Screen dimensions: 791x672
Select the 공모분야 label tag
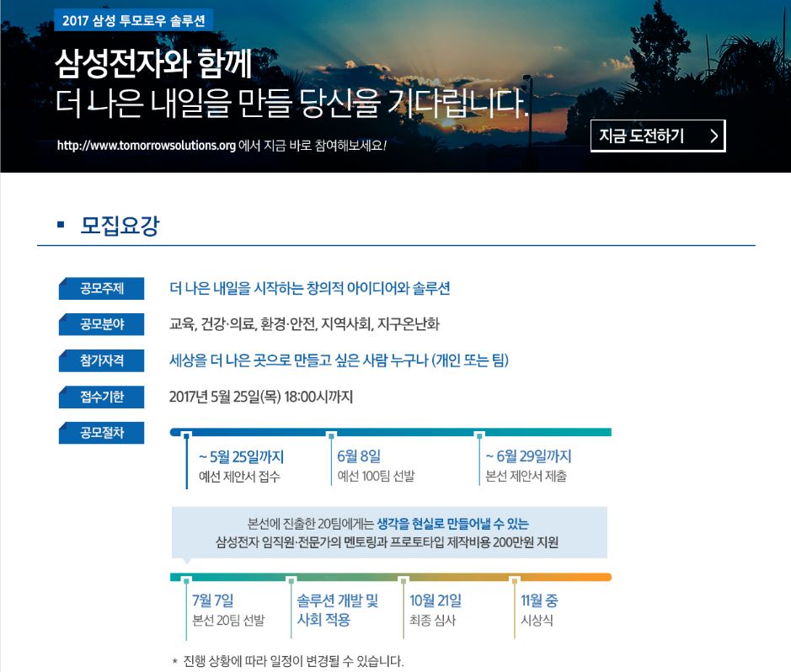coord(101,324)
